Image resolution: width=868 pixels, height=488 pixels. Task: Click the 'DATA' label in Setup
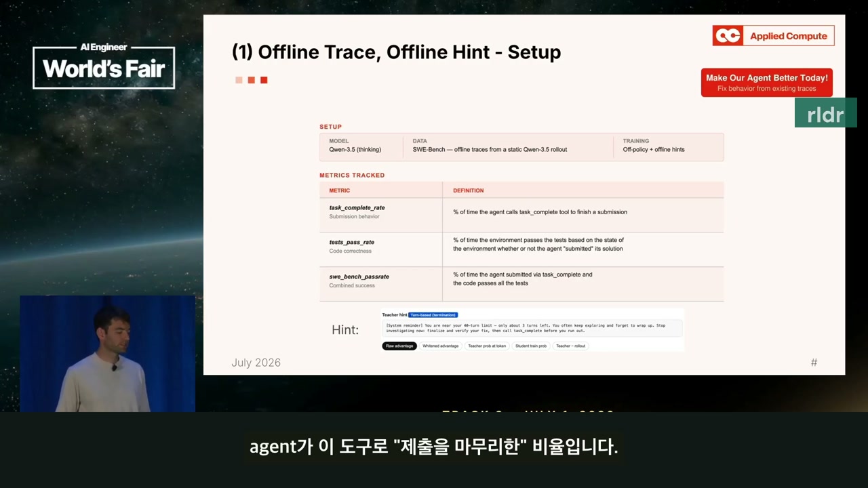pyautogui.click(x=420, y=141)
